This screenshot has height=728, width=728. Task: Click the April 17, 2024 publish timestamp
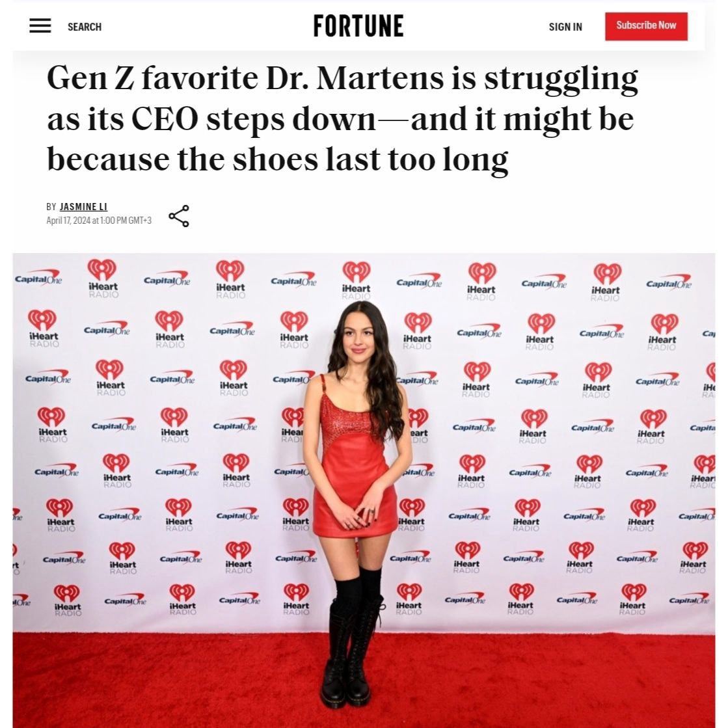pyautogui.click(x=99, y=220)
